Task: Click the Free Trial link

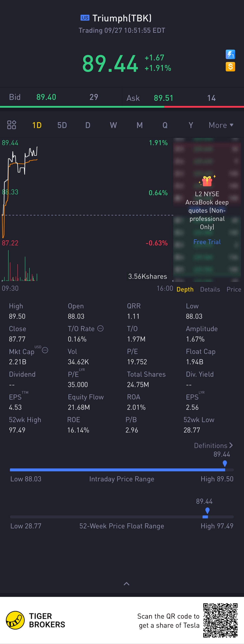Action: pos(207,242)
